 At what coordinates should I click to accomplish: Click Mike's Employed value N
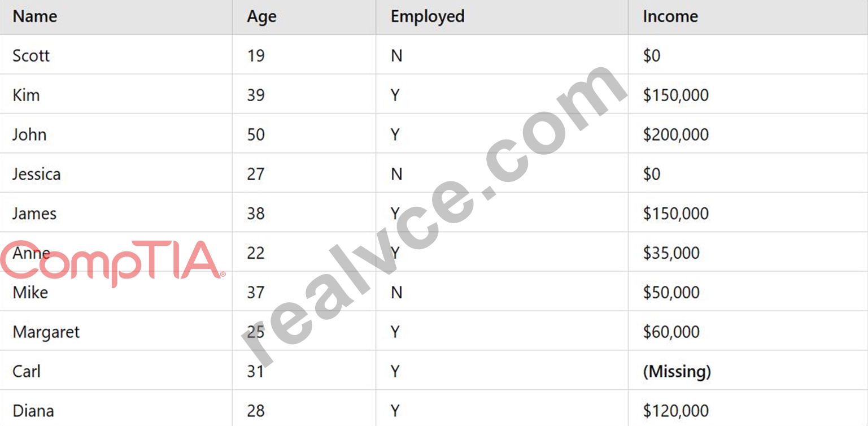click(x=396, y=293)
